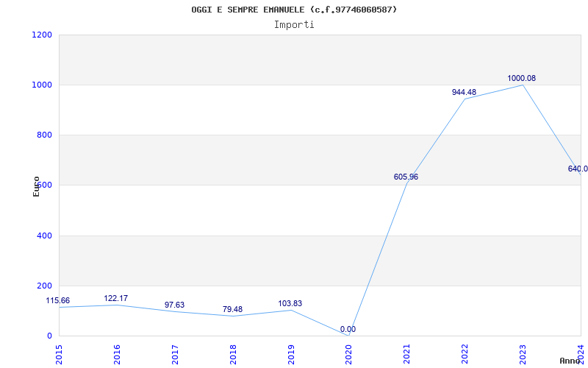The width and height of the screenshot is (588, 368).
Task: Click the 2022 x-axis label
Action: 465,355
